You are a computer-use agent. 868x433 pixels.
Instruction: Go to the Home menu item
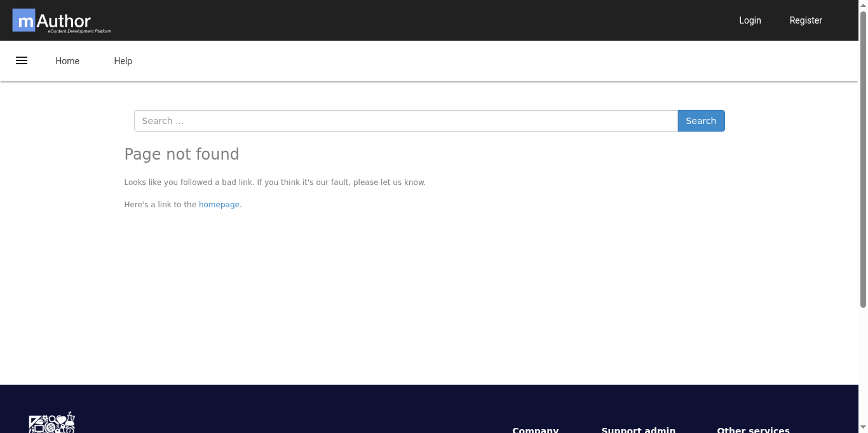tap(67, 61)
